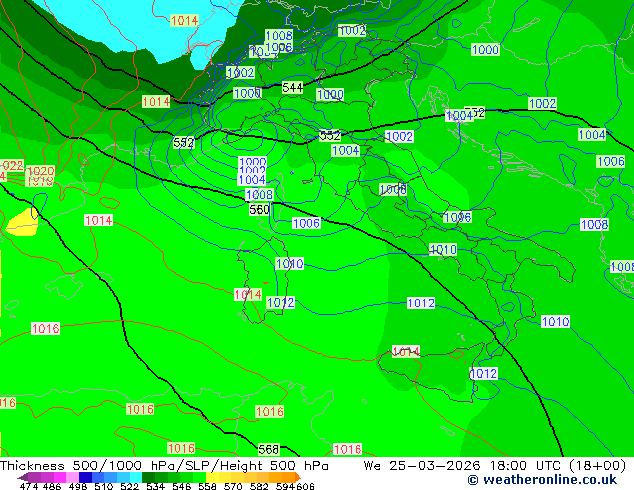This screenshot has width=634, height=490.
Task: Click the bright magenta legend swatch above 486
Action: [60, 477]
